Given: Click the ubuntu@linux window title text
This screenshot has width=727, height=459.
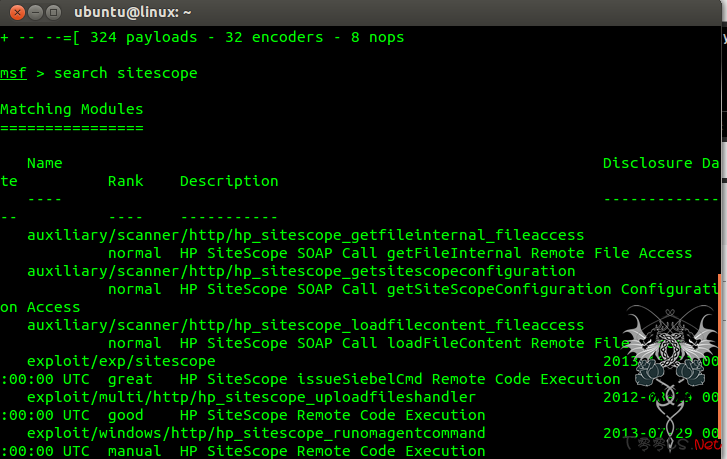Looking at the screenshot, I should coord(132,12).
